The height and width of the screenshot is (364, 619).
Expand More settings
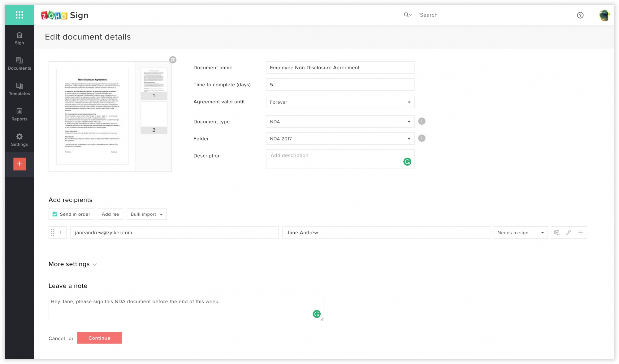click(x=73, y=264)
